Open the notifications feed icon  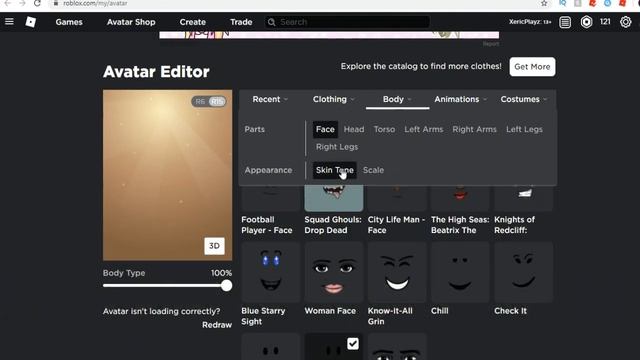565,22
